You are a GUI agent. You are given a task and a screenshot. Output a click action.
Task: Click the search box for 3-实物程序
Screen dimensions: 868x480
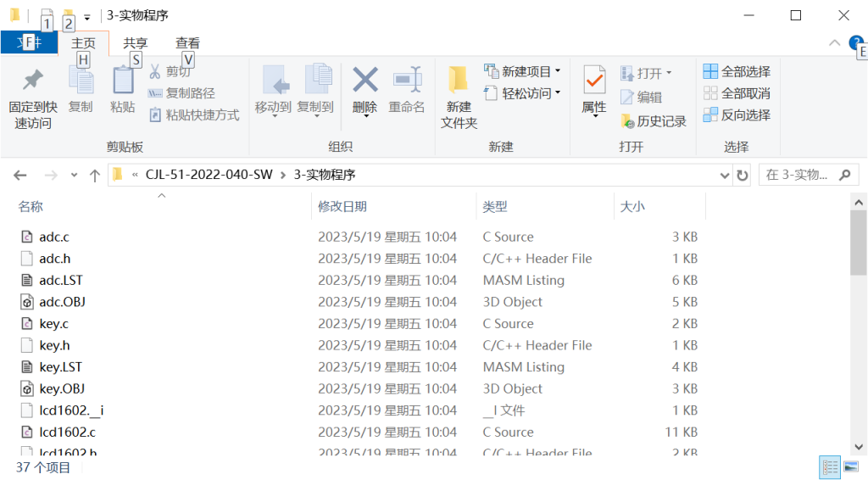coord(797,176)
